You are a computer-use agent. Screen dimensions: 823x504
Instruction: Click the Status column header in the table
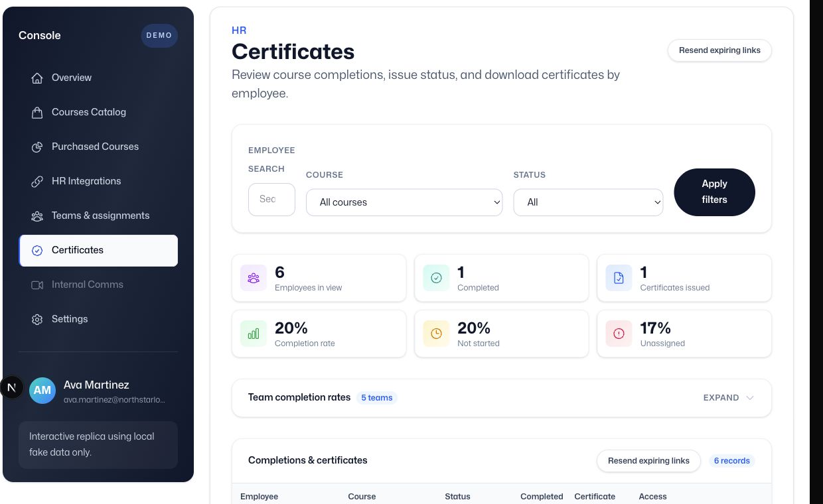click(x=457, y=496)
